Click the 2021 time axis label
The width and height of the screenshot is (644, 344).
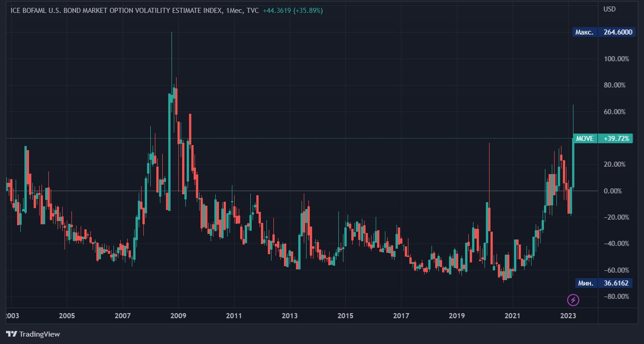[512, 316]
